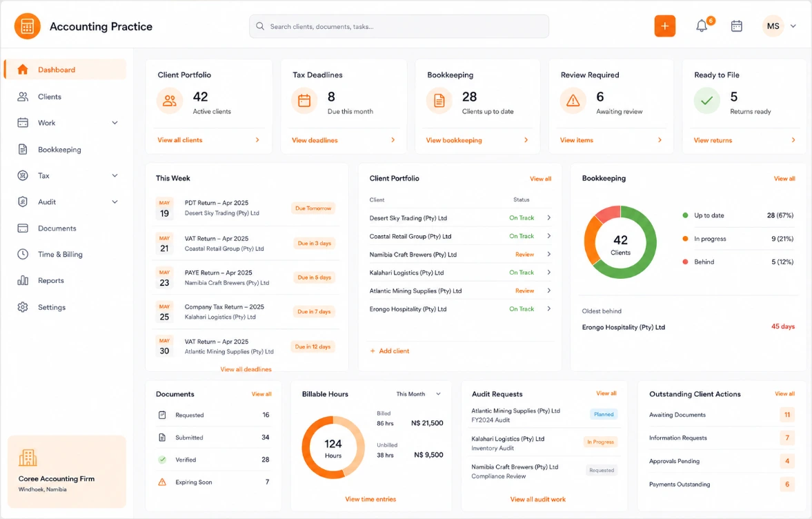812x519 pixels.
Task: Click the orange In progress legend dot
Action: (685, 239)
